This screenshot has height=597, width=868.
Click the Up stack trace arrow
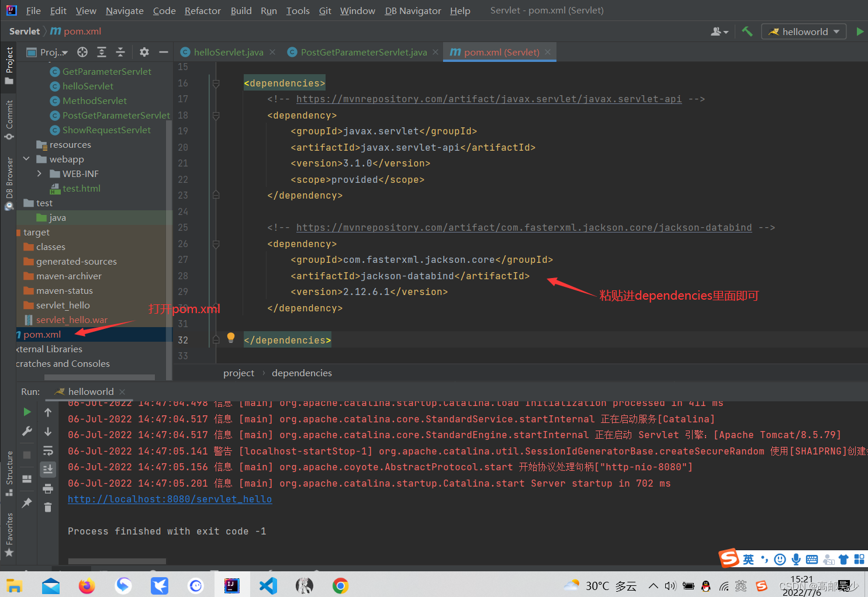click(x=48, y=412)
